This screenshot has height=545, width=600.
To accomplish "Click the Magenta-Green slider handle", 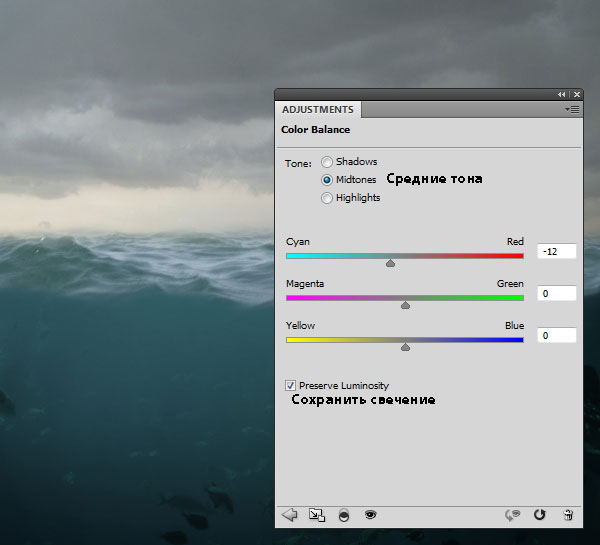I will point(405,305).
